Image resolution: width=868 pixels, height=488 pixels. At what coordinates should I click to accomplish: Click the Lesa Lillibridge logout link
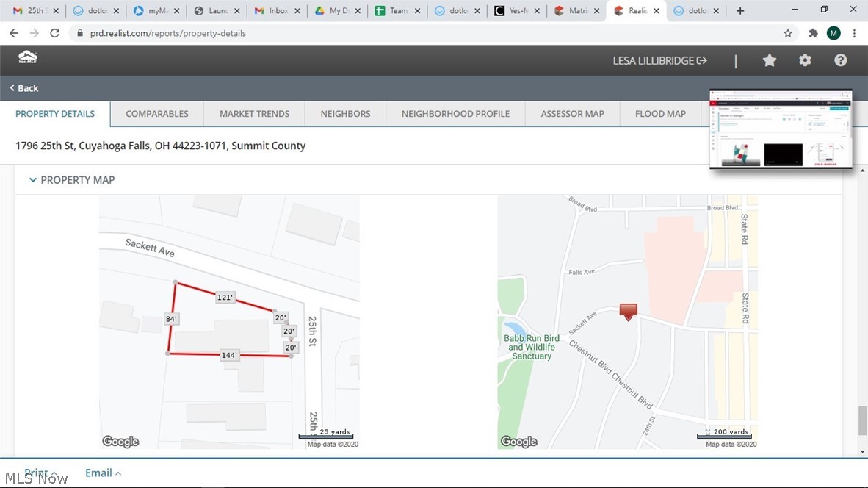[659, 60]
